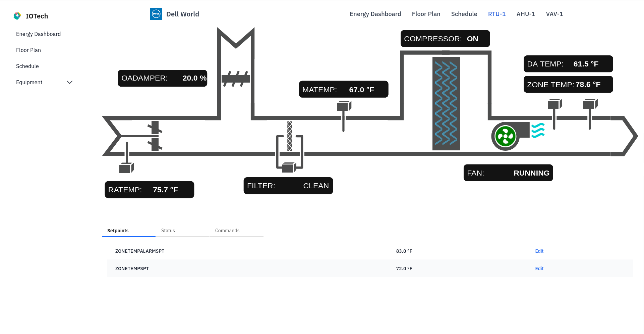Switch to the Status tab
644x334 pixels.
pyautogui.click(x=182, y=231)
